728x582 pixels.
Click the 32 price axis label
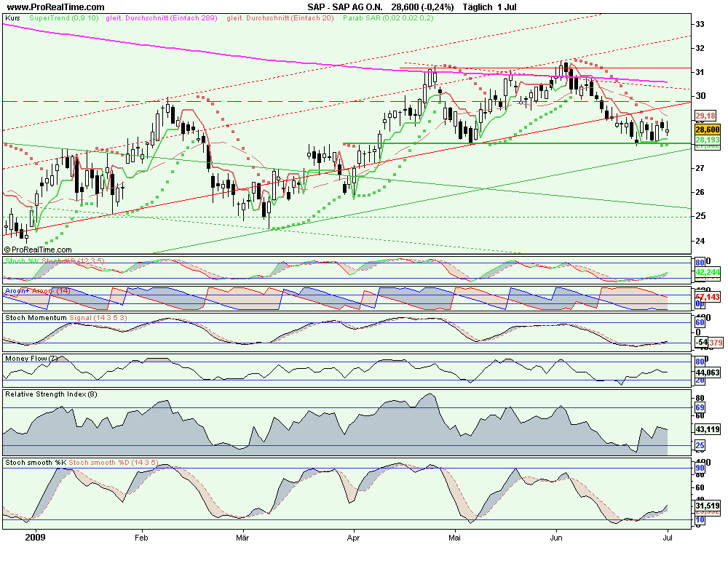[700, 48]
